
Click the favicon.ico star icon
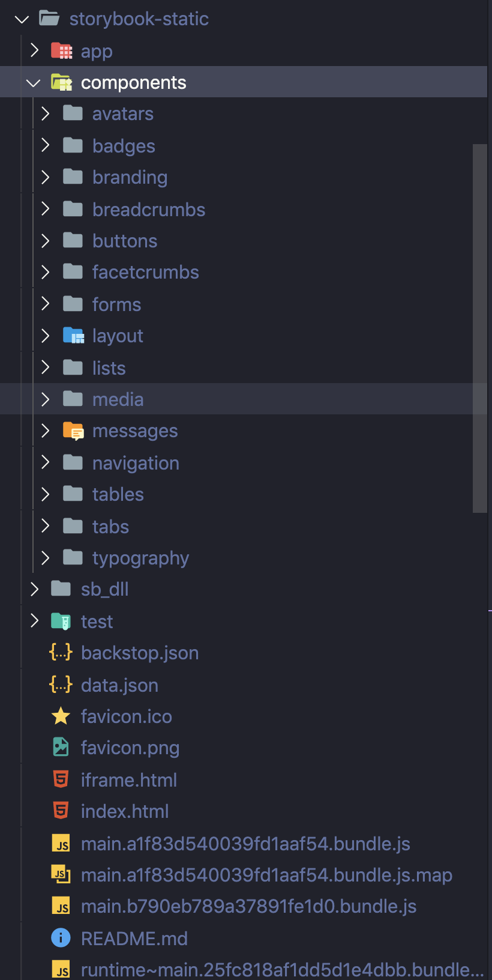click(x=61, y=716)
